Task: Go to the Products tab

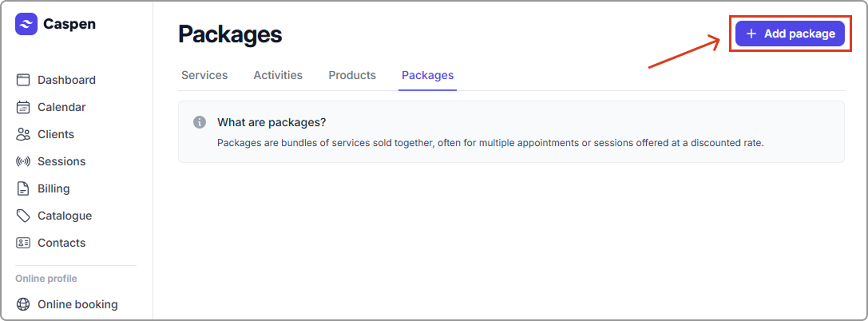Action: point(352,75)
